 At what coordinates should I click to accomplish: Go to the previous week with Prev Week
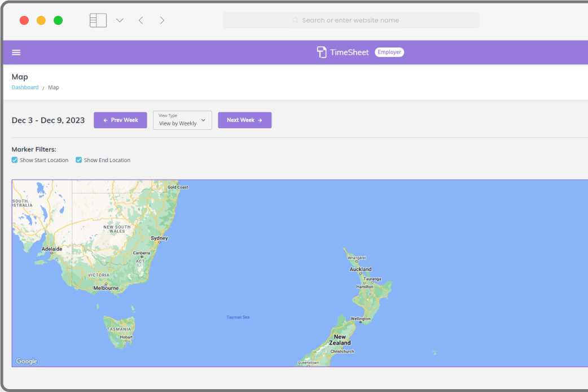pos(120,120)
